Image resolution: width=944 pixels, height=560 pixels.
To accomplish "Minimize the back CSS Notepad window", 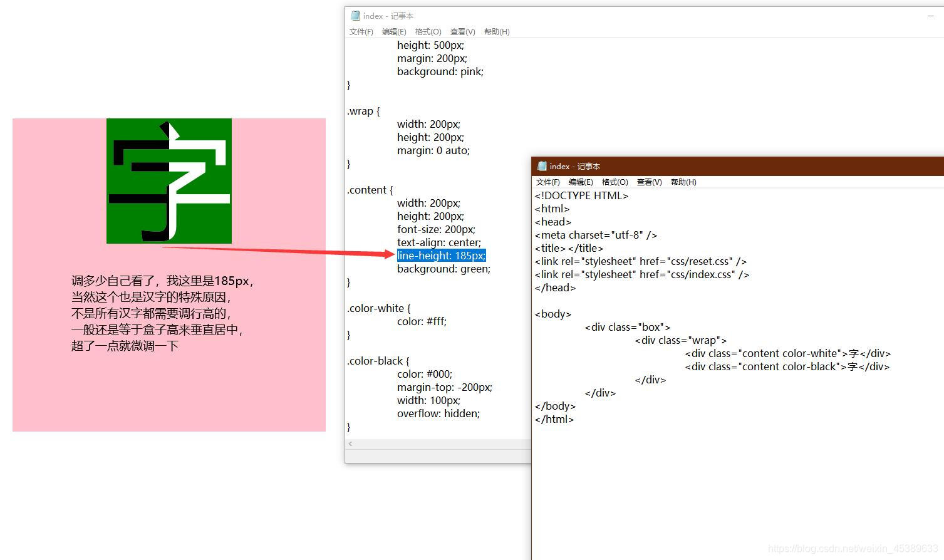I will (x=931, y=16).
